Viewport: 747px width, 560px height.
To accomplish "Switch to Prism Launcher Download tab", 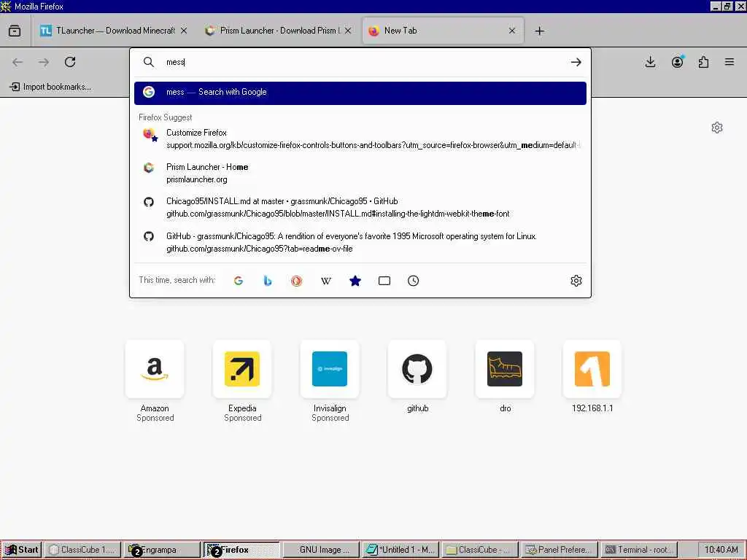I will pyautogui.click(x=278, y=31).
